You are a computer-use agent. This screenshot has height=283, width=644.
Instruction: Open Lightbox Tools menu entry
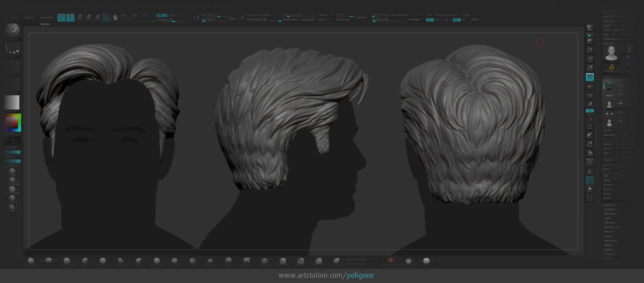click(612, 39)
